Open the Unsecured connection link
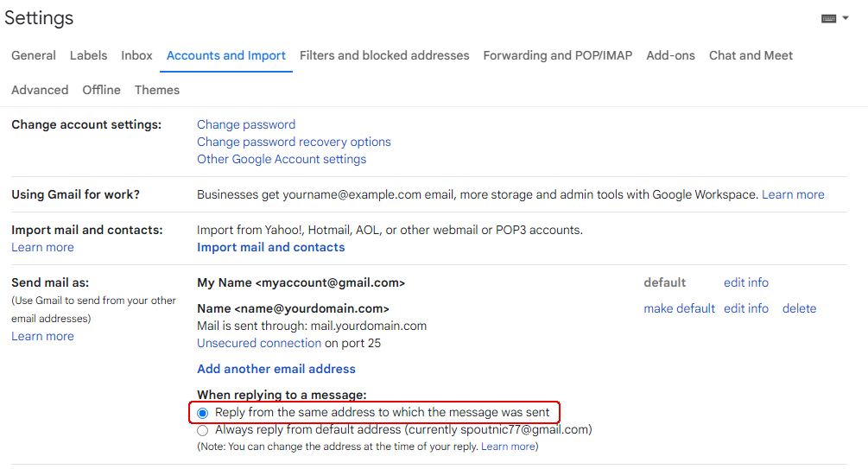 259,343
